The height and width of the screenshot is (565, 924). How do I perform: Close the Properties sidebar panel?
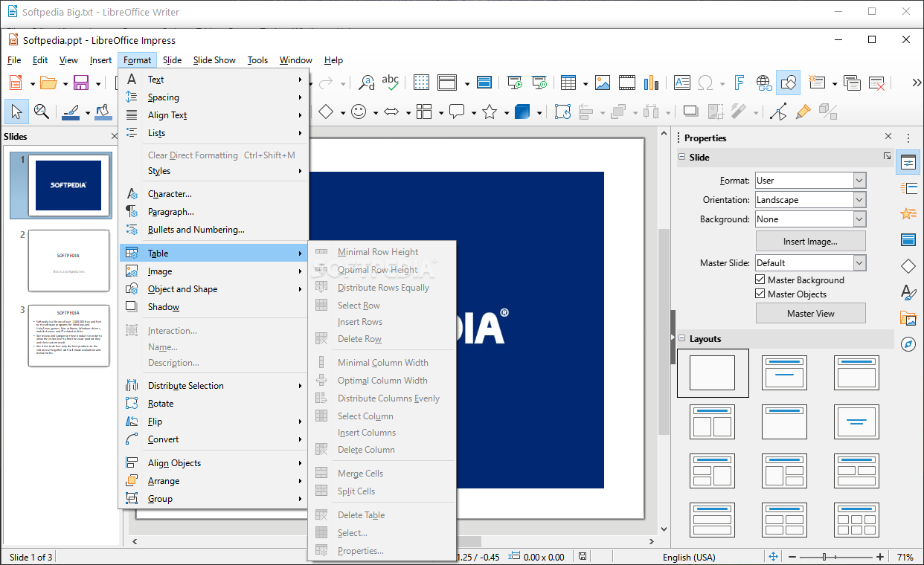click(x=888, y=137)
